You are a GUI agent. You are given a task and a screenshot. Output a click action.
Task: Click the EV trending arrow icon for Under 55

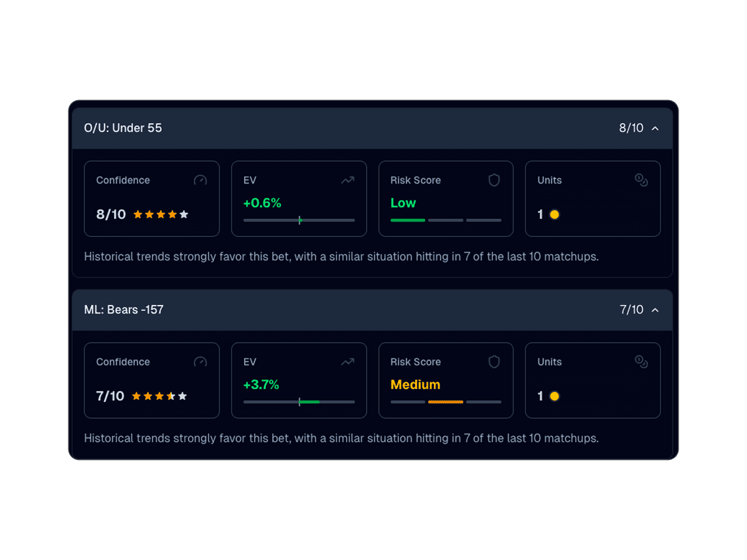[347, 180]
